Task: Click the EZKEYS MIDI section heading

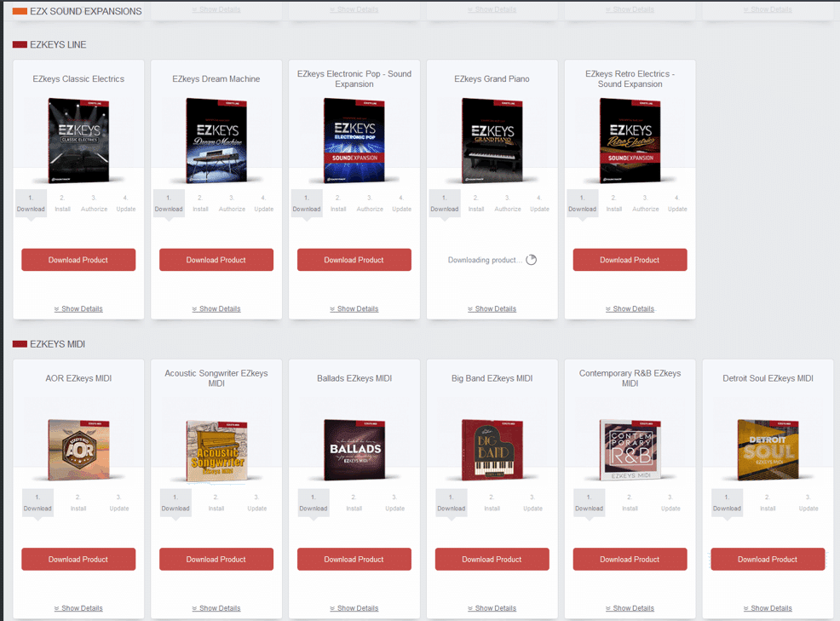Action: point(57,344)
